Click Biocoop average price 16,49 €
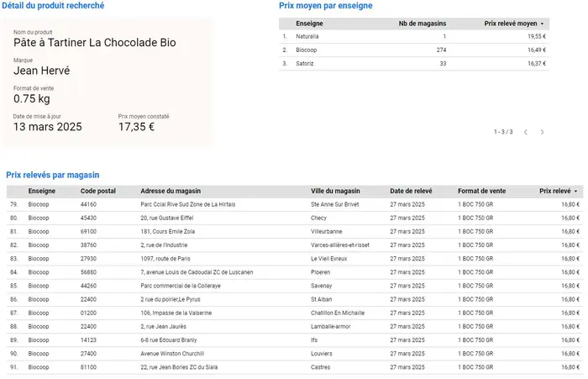 537,50
